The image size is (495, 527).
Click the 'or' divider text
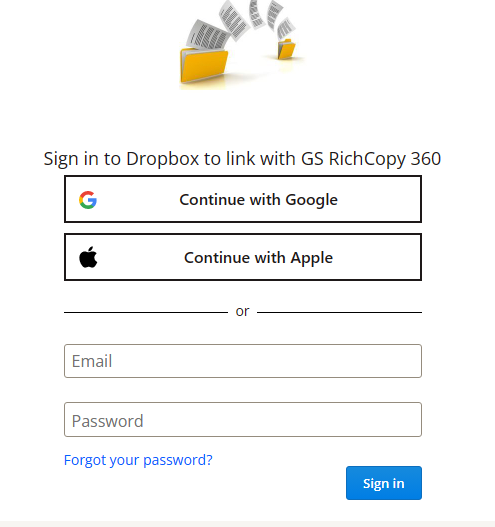[x=242, y=312]
